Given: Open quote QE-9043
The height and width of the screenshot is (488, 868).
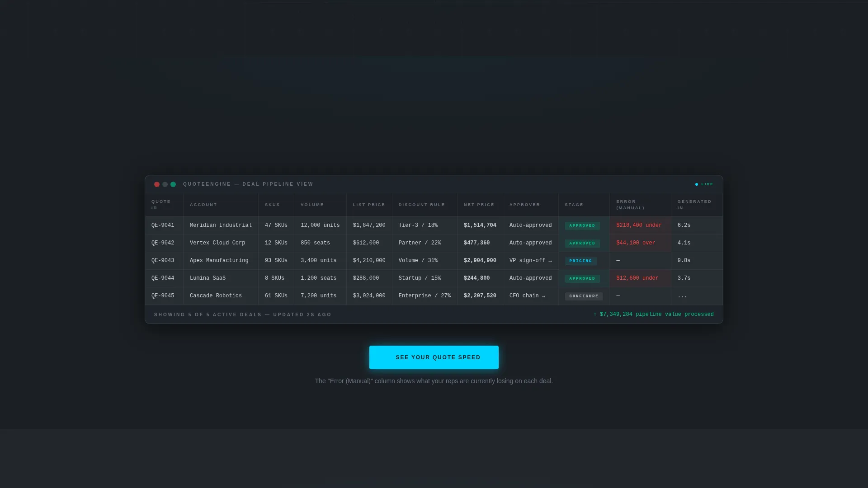Looking at the screenshot, I should tap(163, 261).
